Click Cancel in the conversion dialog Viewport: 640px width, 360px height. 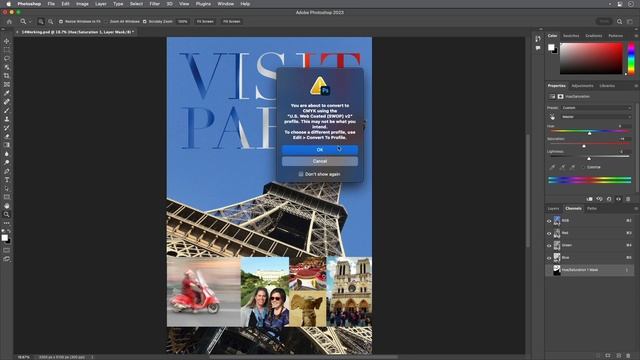point(320,161)
